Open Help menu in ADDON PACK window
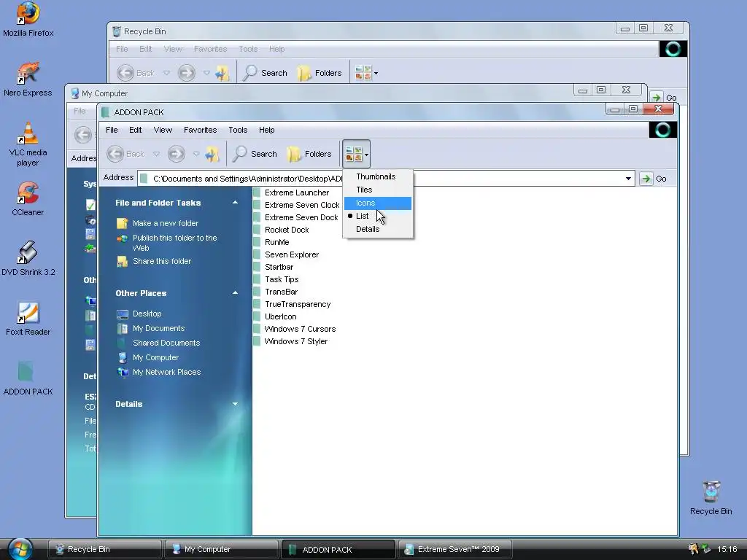Screen dimensions: 747x560 pyautogui.click(x=266, y=130)
